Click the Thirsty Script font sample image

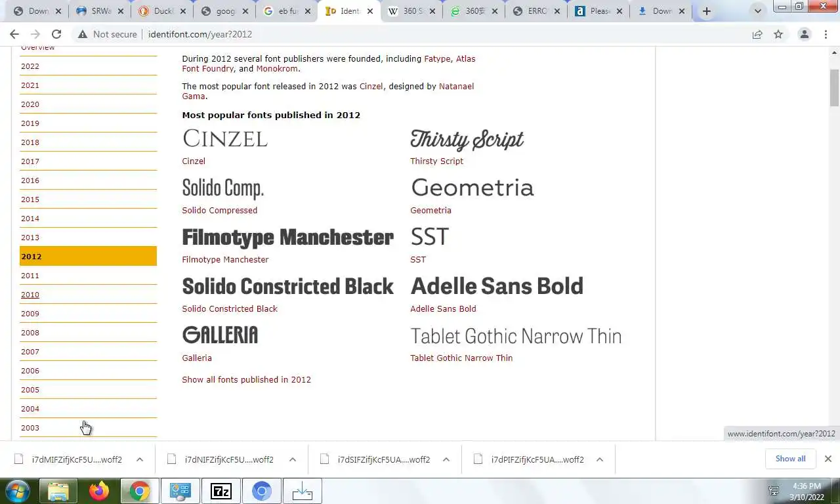click(467, 139)
